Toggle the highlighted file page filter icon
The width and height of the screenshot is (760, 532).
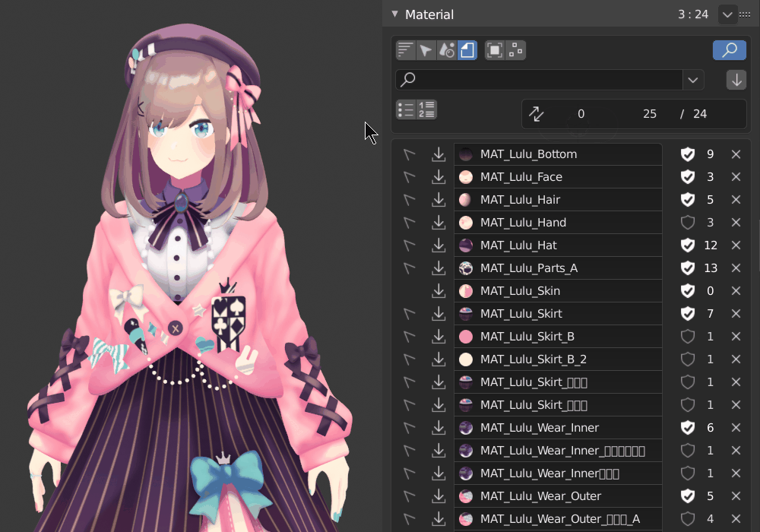(x=467, y=50)
